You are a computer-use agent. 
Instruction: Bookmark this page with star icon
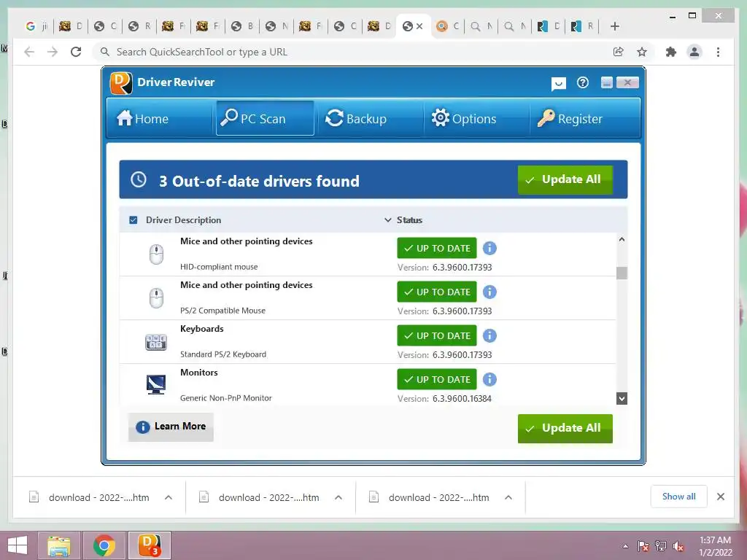pyautogui.click(x=642, y=52)
